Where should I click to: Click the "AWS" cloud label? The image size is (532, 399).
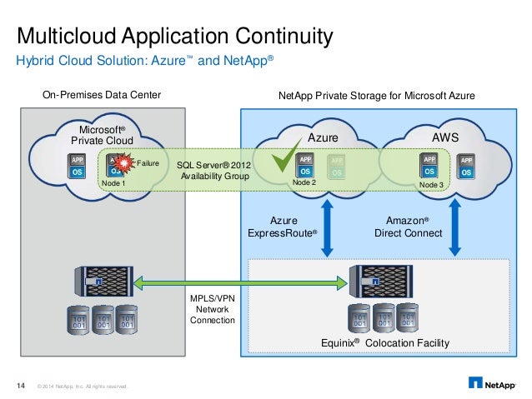pyautogui.click(x=445, y=137)
